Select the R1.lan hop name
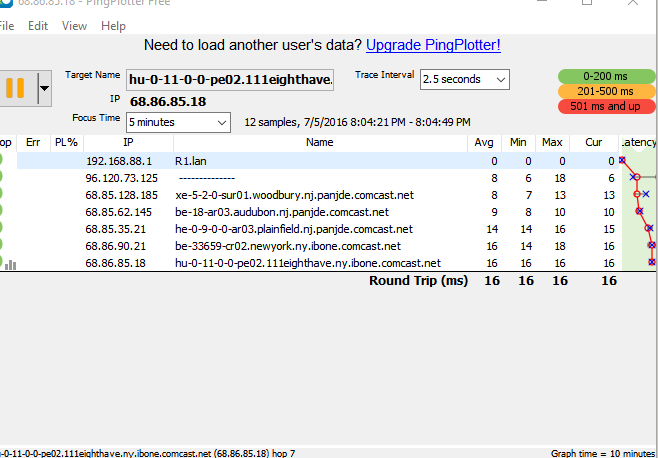Screen dimensions: 658x458 (191, 161)
